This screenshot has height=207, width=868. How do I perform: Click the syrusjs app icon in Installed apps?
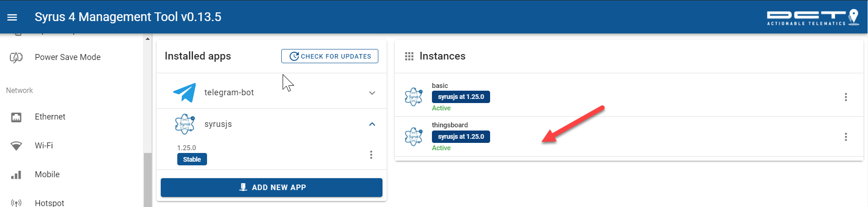(185, 124)
